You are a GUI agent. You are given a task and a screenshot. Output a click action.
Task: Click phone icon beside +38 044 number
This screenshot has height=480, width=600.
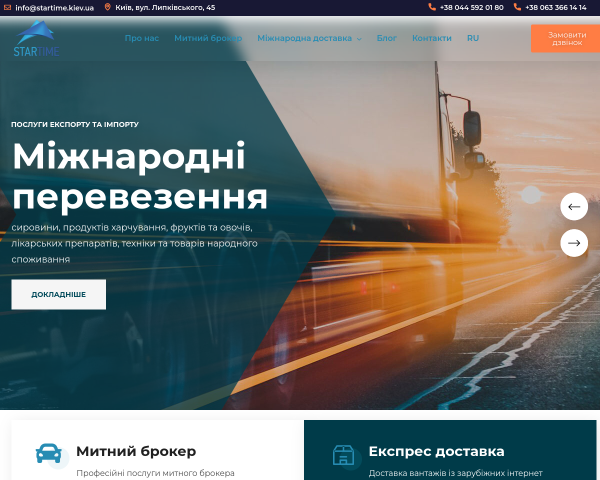coord(432,7)
